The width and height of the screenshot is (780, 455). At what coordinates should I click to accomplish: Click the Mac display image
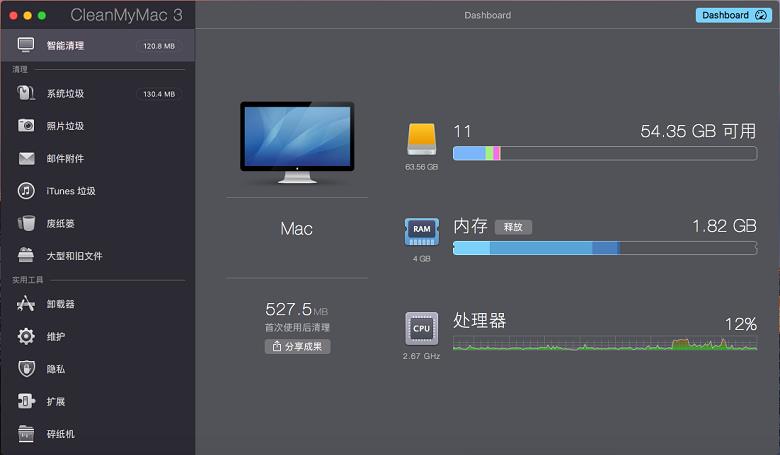[x=297, y=142]
